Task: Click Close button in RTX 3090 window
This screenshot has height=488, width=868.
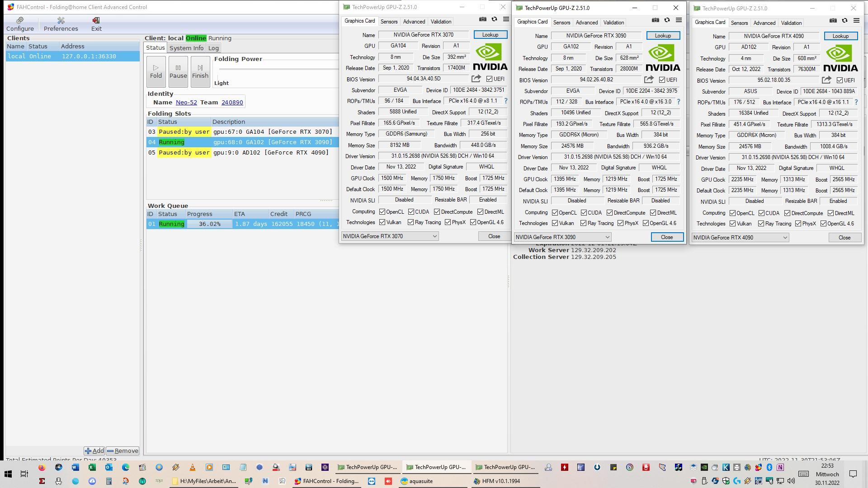Action: 667,237
